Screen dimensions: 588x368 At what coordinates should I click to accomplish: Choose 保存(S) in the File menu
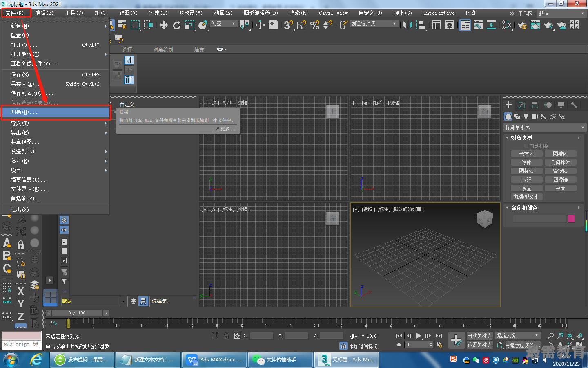pyautogui.click(x=56, y=74)
